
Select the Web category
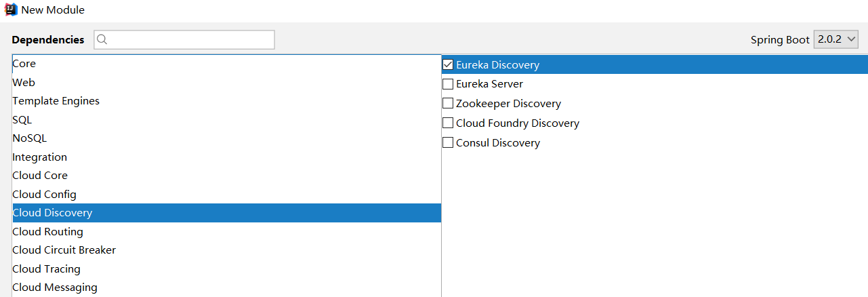click(24, 83)
